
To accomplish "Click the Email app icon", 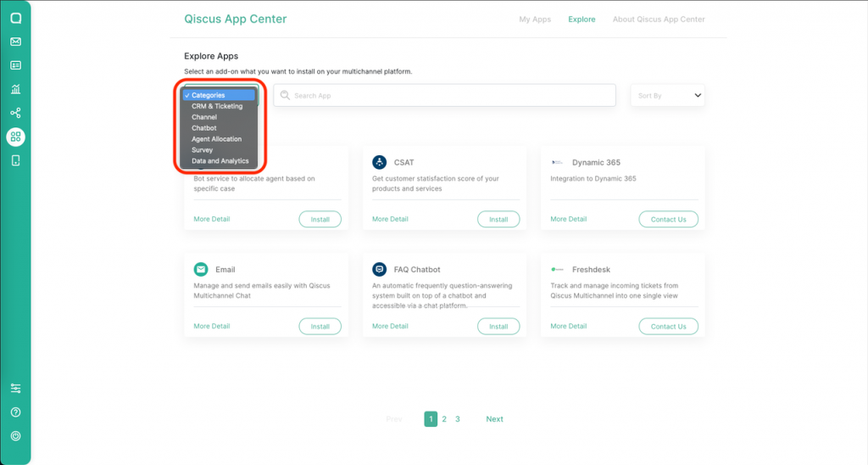I will (x=201, y=269).
